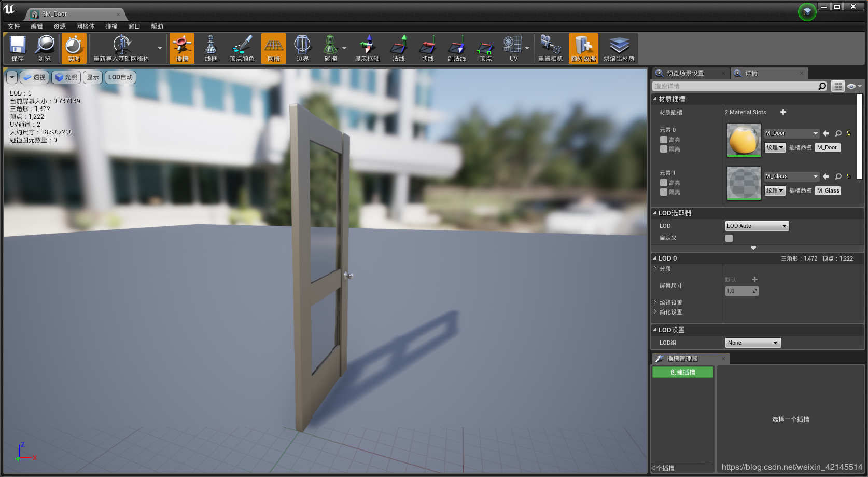Image resolution: width=868 pixels, height=477 pixels.
Task: Click the UV toolbar icon
Action: pos(513,49)
